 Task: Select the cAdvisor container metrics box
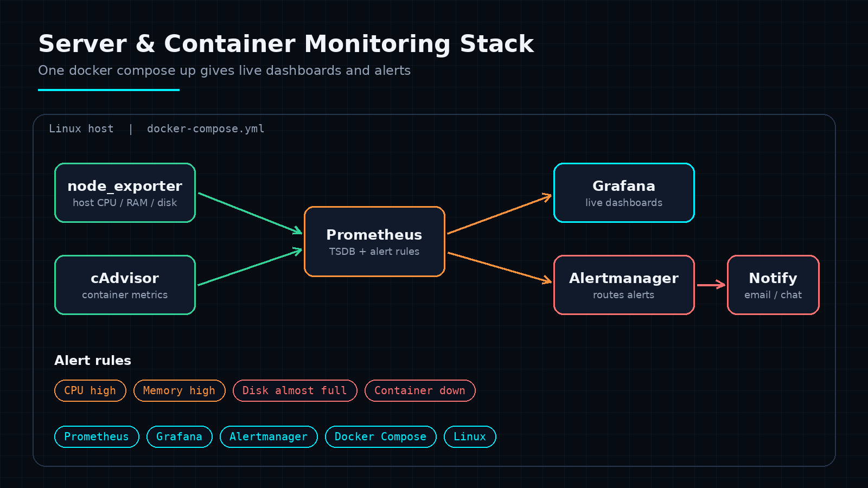tap(125, 285)
